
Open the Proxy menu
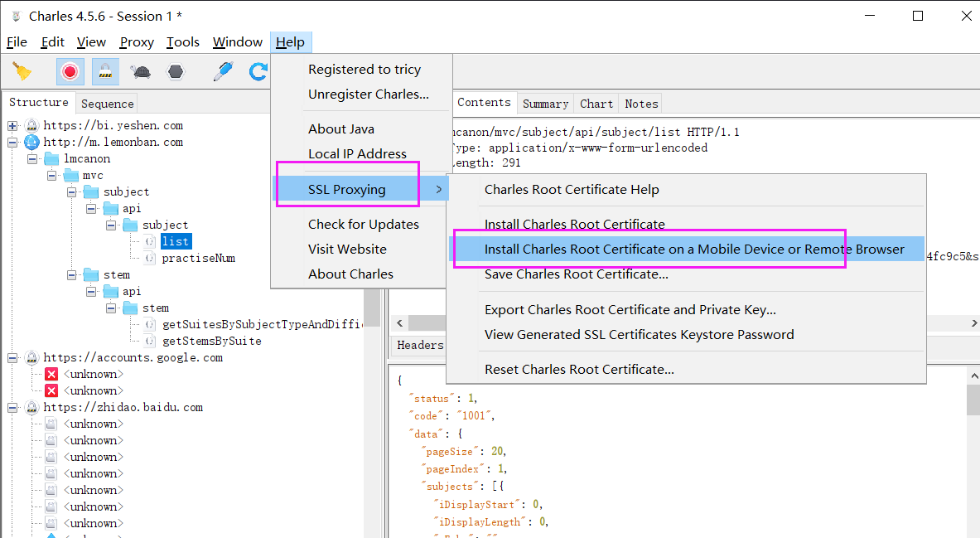tap(137, 42)
